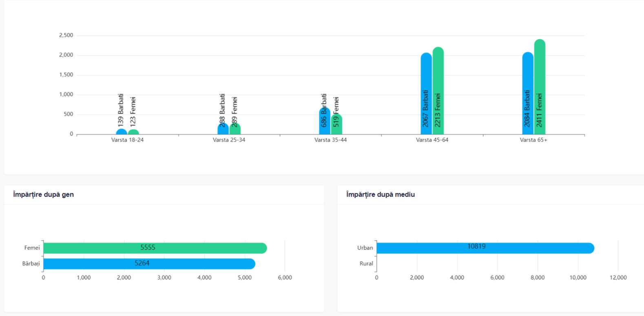Image resolution: width=644 pixels, height=316 pixels.
Task: Click the green 519 Femei bar
Action: pos(336,125)
